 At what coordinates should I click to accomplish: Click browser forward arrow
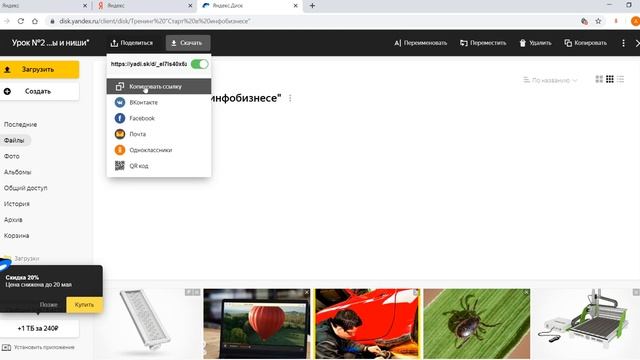tap(7, 21)
